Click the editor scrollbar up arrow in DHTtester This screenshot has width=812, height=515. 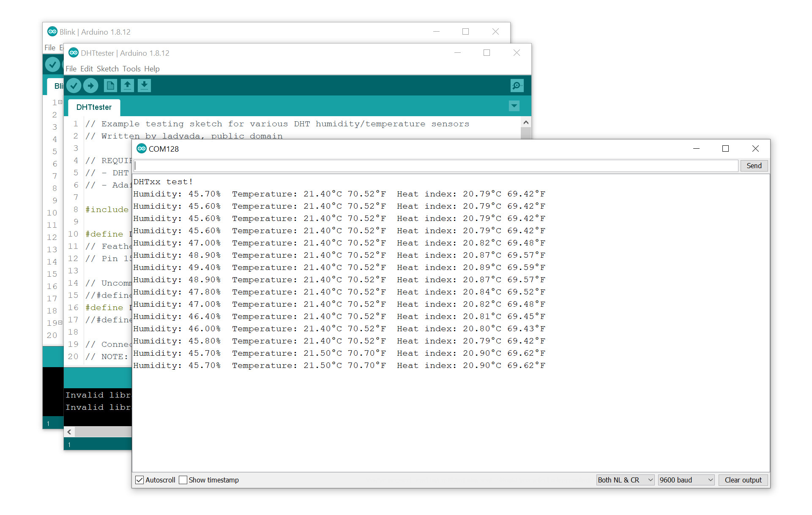tap(526, 123)
